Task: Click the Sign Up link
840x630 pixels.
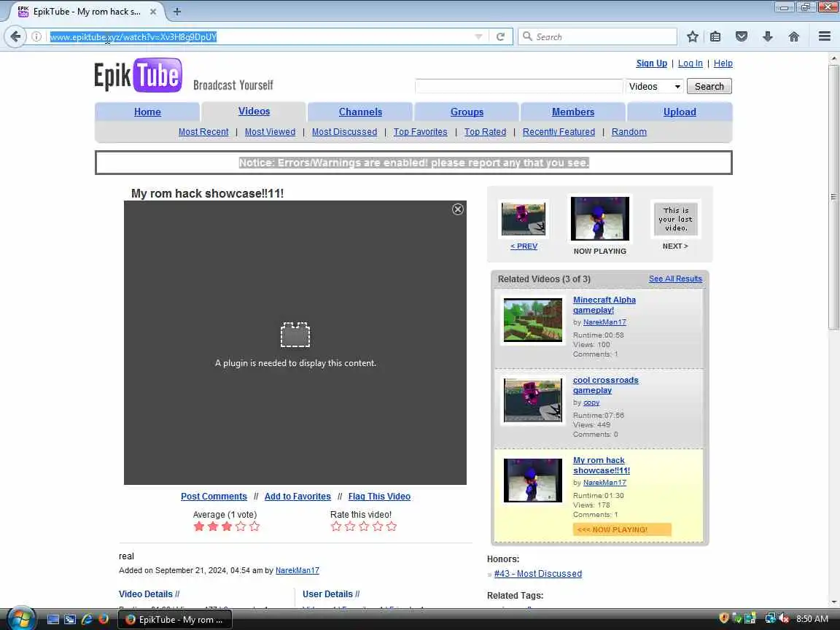Action: click(x=651, y=63)
